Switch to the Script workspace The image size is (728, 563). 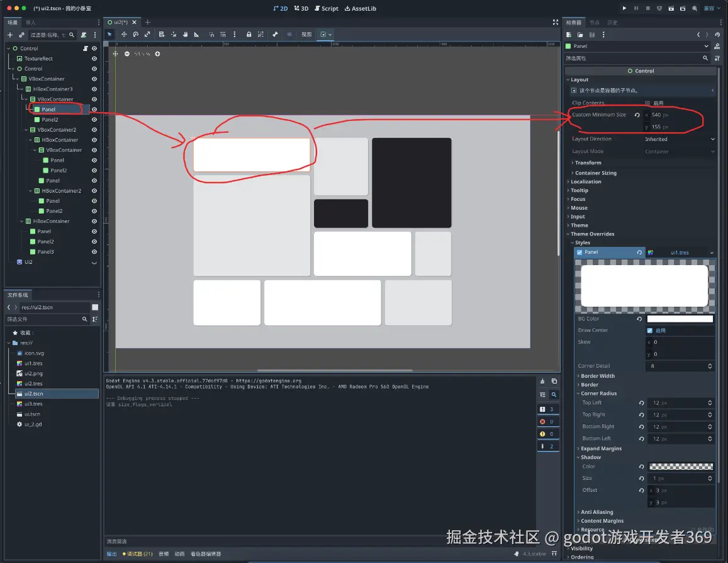(x=327, y=8)
